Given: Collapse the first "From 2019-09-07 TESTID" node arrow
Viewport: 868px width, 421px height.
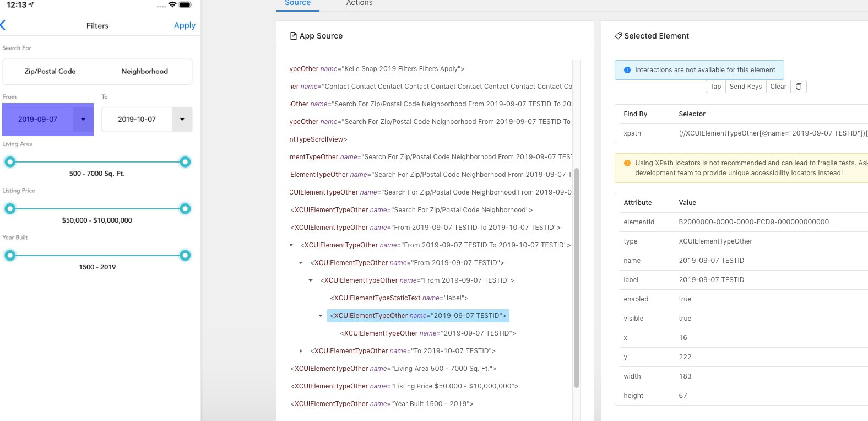Looking at the screenshot, I should [x=301, y=263].
